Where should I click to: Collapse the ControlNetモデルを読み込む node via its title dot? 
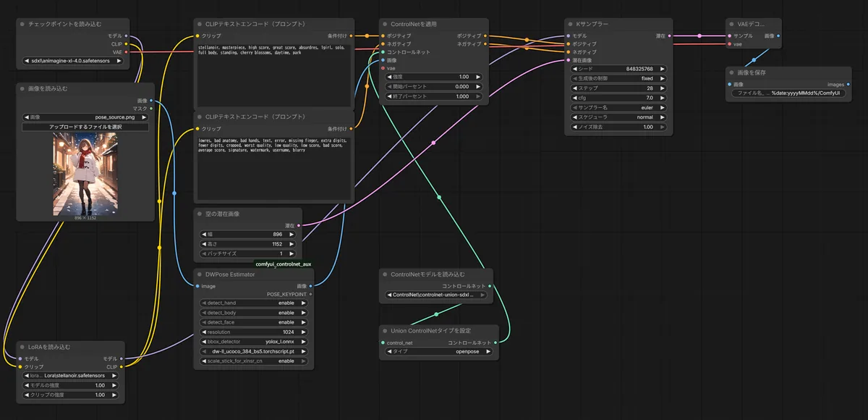click(386, 274)
